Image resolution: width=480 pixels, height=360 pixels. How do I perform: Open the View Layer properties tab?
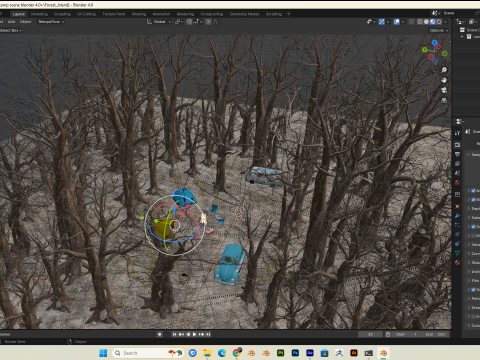pyautogui.click(x=457, y=164)
